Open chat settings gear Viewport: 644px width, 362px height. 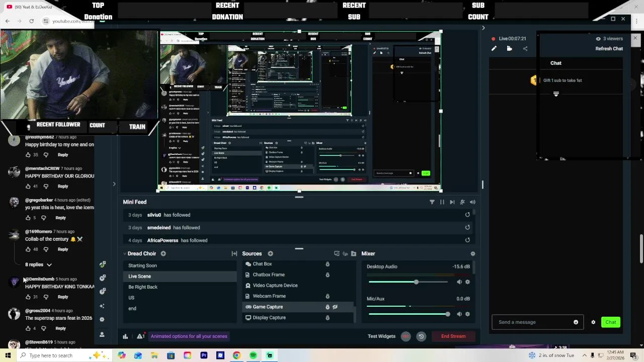click(x=593, y=322)
